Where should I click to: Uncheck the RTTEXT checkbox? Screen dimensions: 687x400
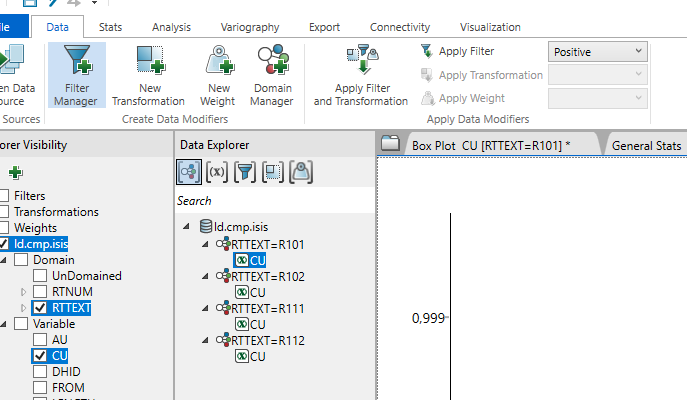[x=40, y=308]
